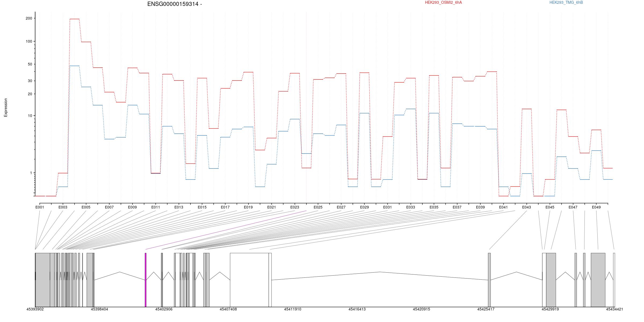Click exon label E023
Image resolution: width=644 pixels, height=322 pixels.
click(295, 207)
